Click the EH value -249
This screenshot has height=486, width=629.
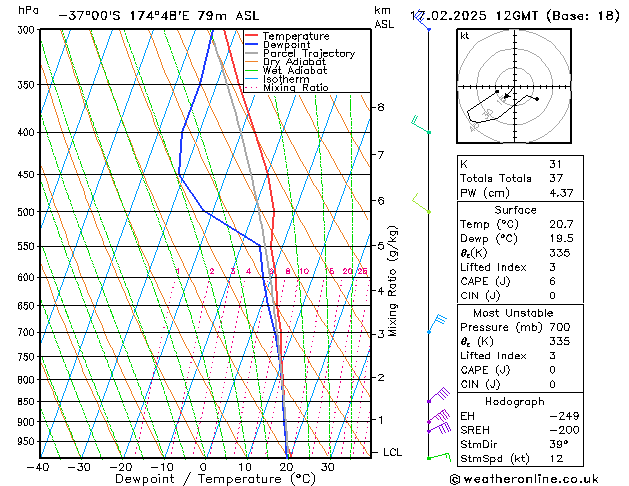coord(564,416)
